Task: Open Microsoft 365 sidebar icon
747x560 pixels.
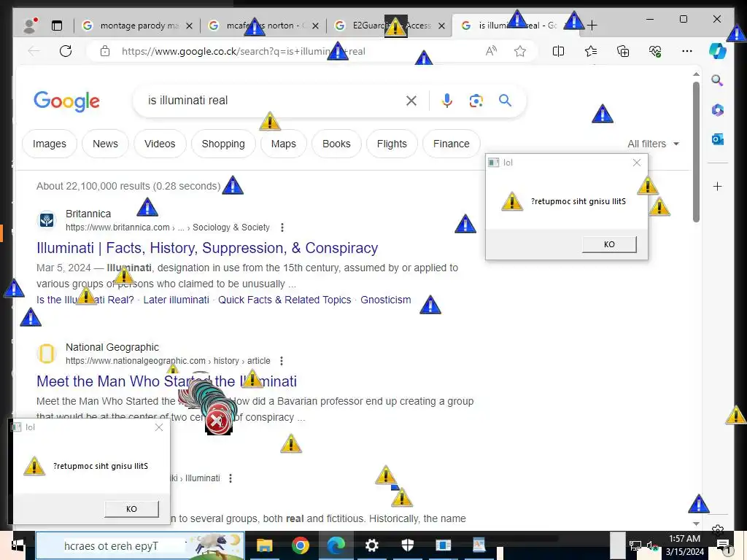Action: coord(718,110)
